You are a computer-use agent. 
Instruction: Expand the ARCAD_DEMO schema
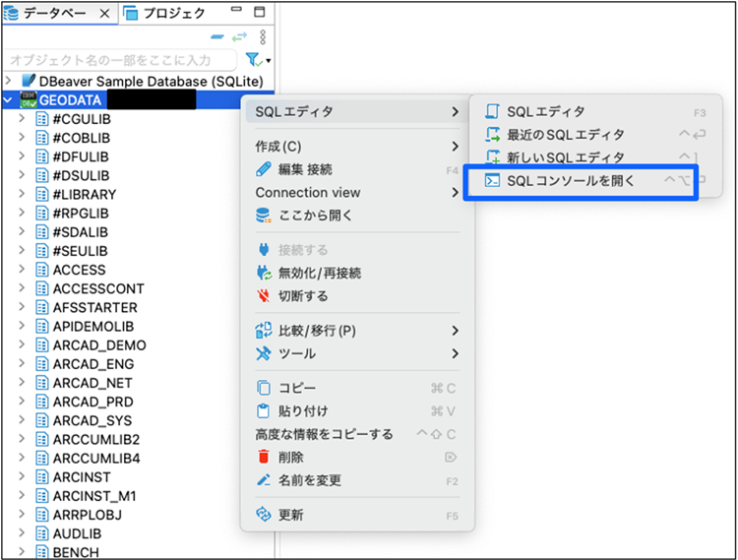pyautogui.click(x=22, y=345)
